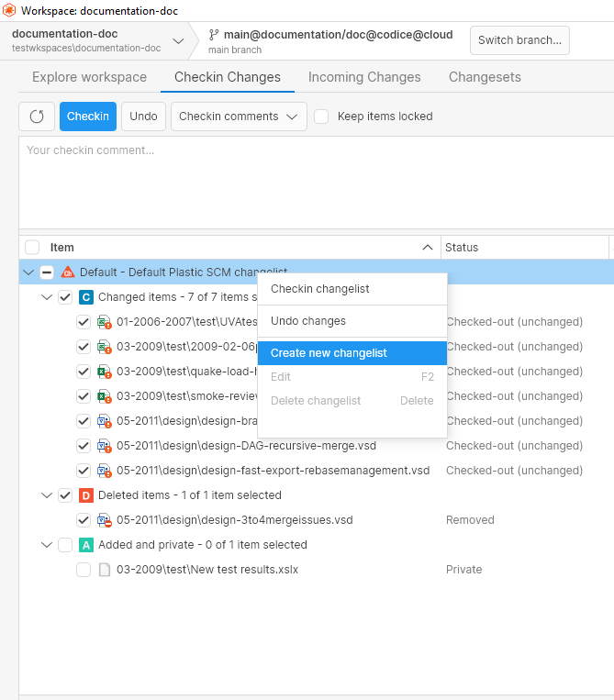Check the New test results.xslx checkbox

[84, 570]
